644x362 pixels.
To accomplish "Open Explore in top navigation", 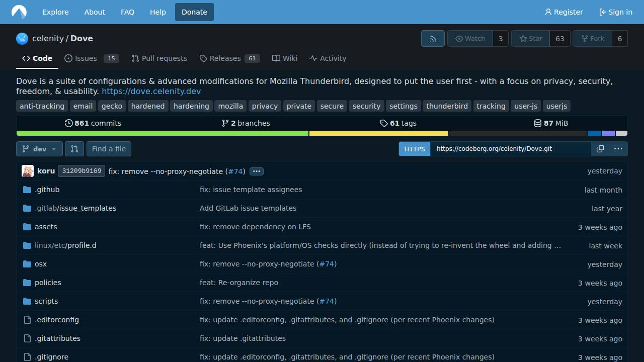I will point(55,12).
